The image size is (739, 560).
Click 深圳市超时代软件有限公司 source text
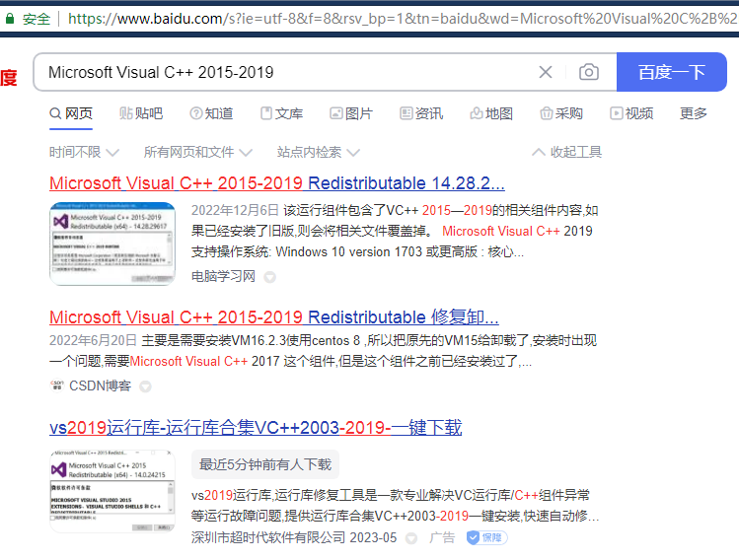268,537
